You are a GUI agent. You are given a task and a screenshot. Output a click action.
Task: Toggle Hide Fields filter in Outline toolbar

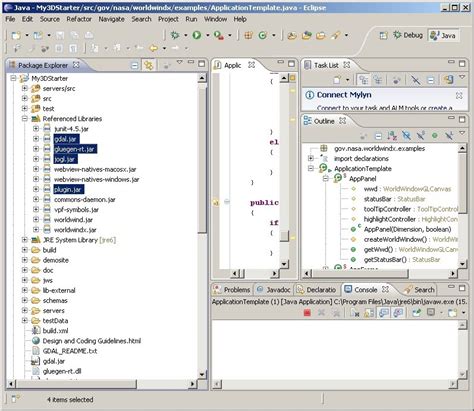pyautogui.click(x=406, y=135)
